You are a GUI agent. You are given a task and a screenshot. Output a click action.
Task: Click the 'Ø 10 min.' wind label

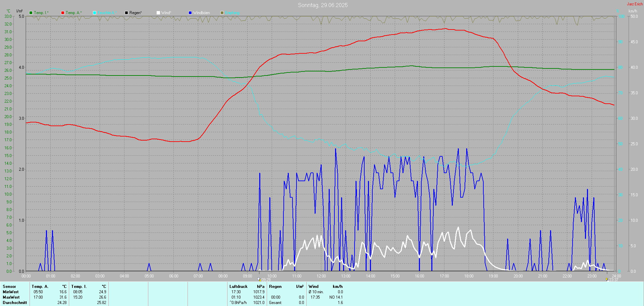pos(316,292)
